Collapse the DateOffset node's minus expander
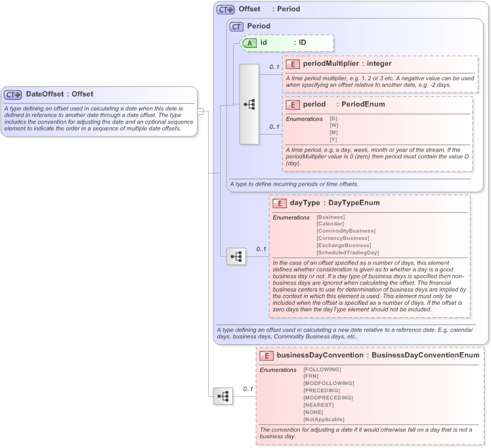Screen dimensions: 491x448 pos(200,112)
